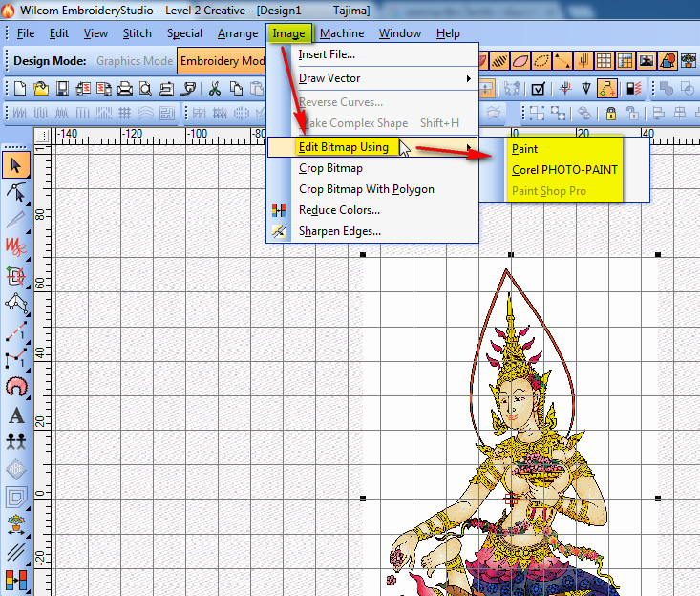Select the pink wreath shape tool
The width and height of the screenshot is (700, 596).
16,387
